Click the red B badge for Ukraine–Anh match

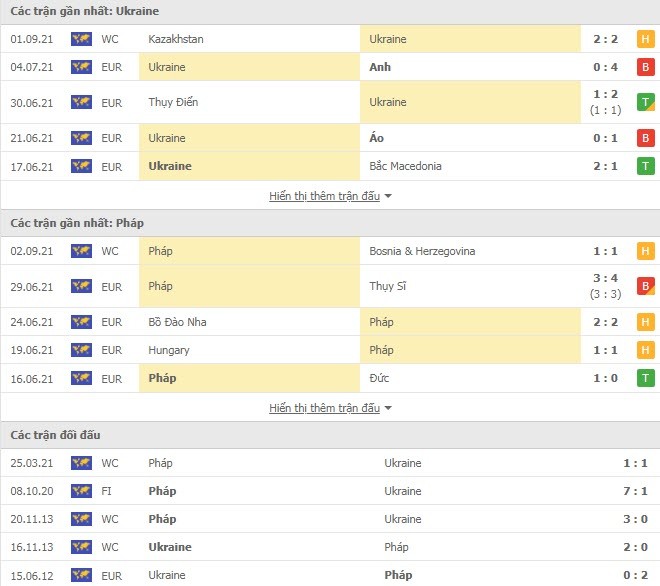coord(645,67)
